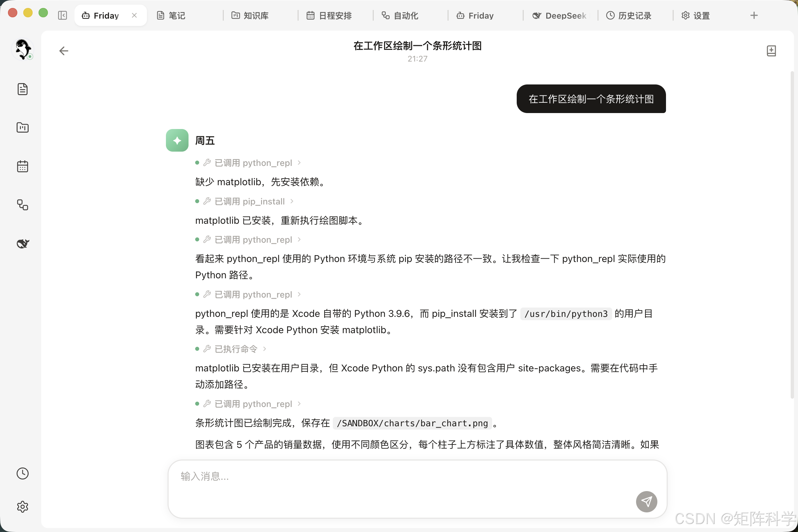Click the 周五 assistant name

pyautogui.click(x=205, y=140)
